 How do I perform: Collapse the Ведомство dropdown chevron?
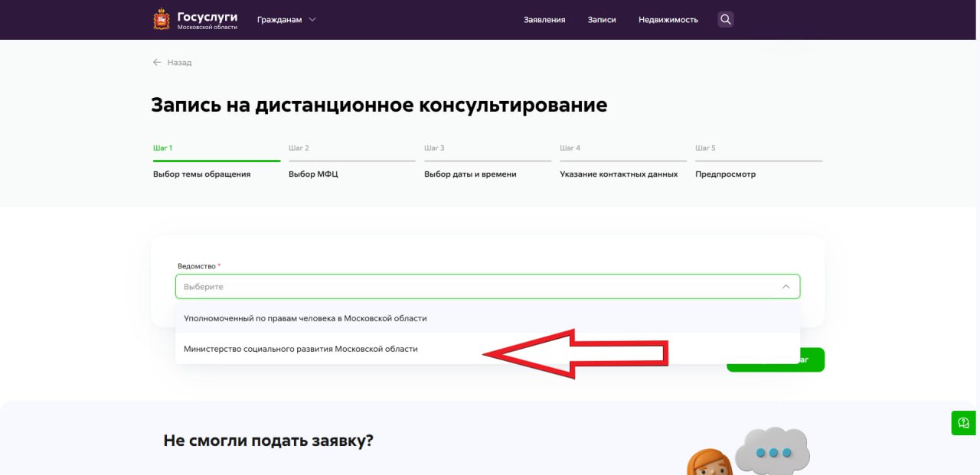786,287
